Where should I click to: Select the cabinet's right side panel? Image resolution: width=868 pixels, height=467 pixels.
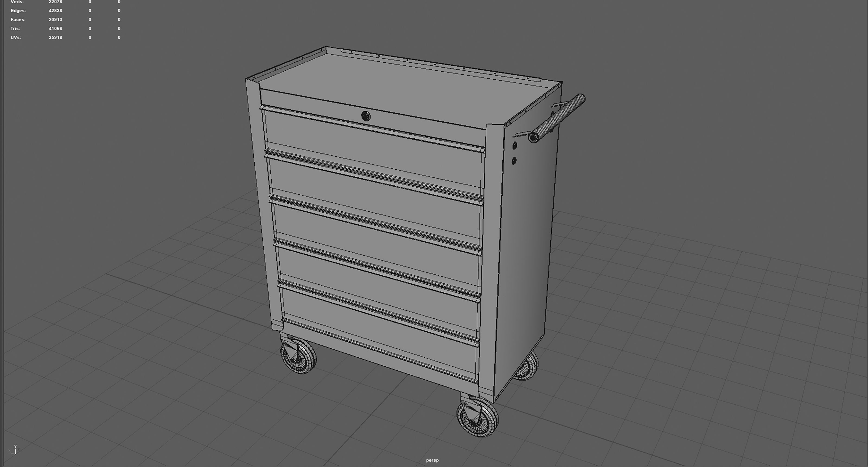[x=526, y=236]
